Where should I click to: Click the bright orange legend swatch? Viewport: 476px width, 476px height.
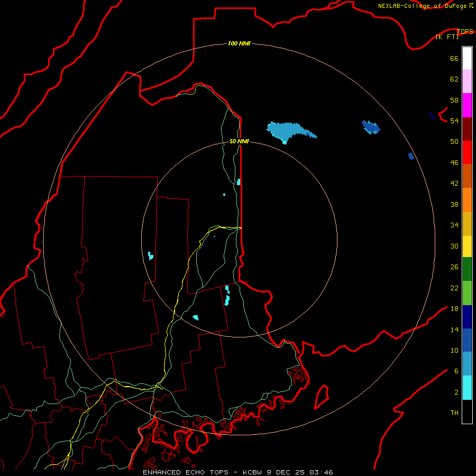(467, 200)
